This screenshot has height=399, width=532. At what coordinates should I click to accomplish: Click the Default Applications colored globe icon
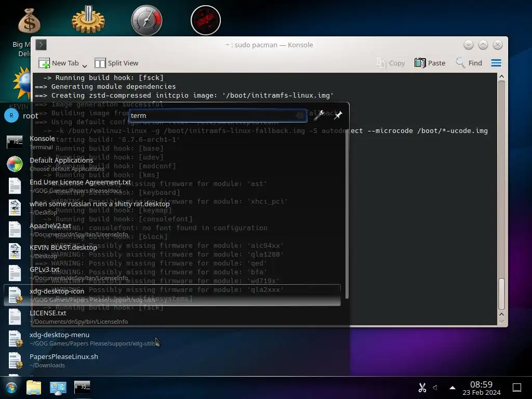[x=15, y=164]
